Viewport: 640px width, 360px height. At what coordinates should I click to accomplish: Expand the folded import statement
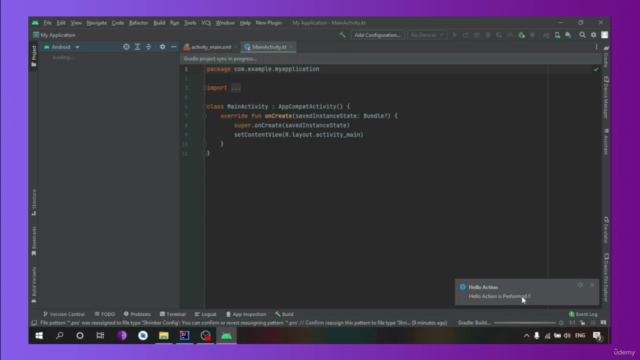(x=236, y=88)
